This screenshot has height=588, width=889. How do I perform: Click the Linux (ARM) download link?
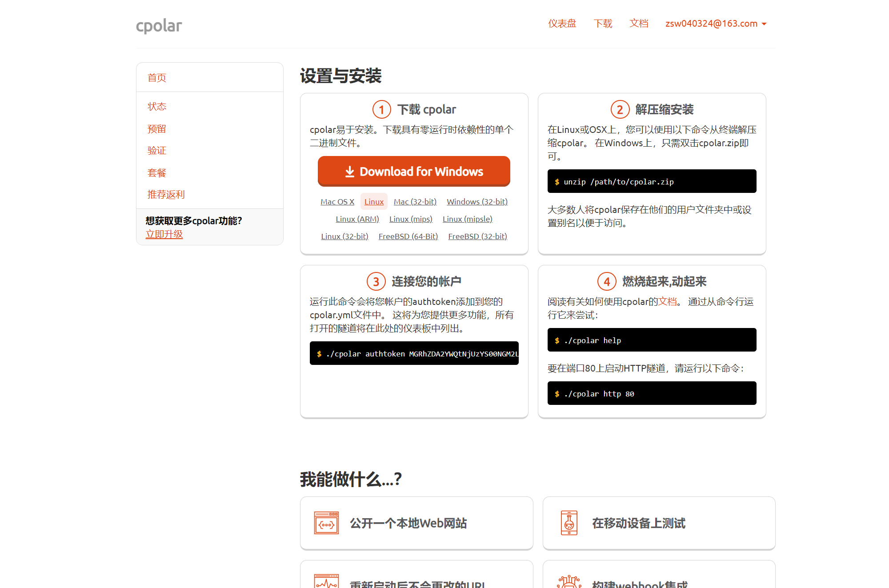click(x=357, y=219)
